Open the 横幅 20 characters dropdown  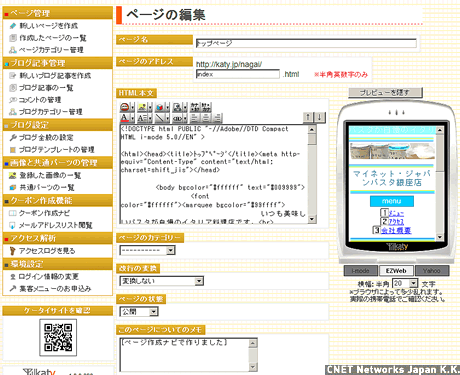[405, 283]
